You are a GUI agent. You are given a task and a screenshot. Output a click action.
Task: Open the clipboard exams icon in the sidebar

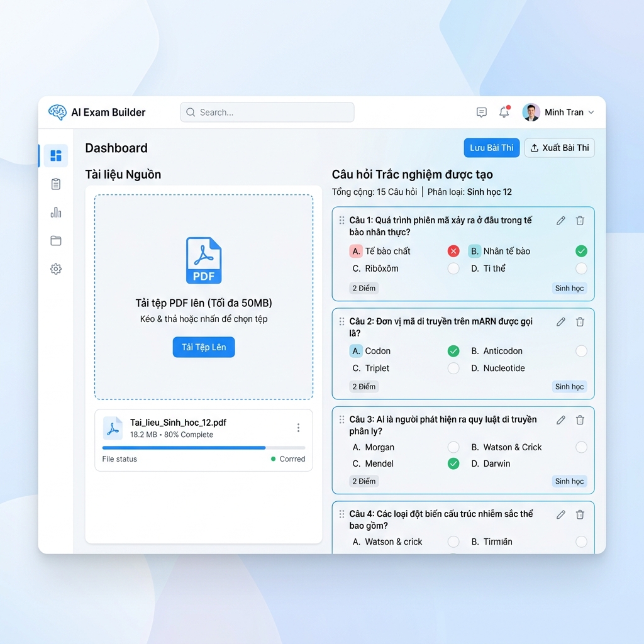coord(56,184)
